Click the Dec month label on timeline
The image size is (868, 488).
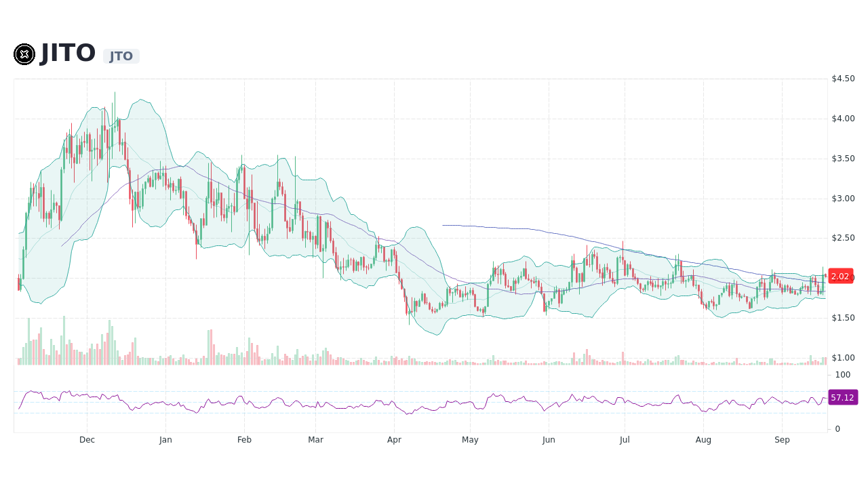coord(87,439)
